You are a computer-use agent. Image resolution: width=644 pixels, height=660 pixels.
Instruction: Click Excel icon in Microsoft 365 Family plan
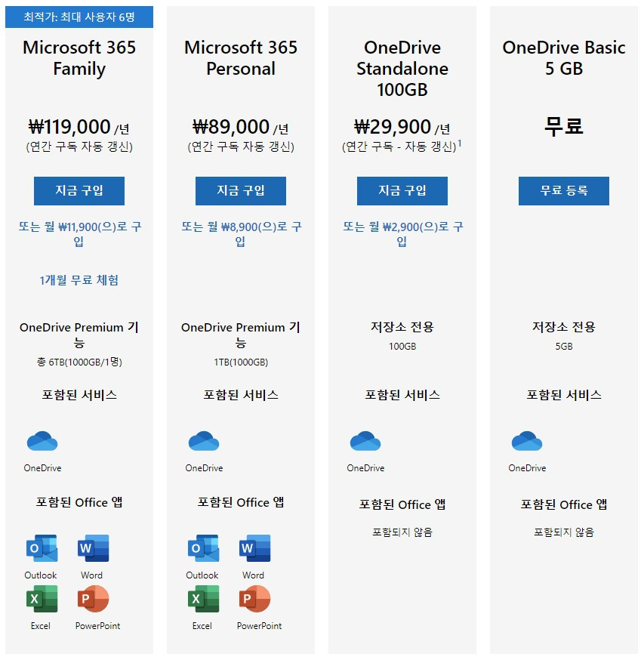click(42, 599)
